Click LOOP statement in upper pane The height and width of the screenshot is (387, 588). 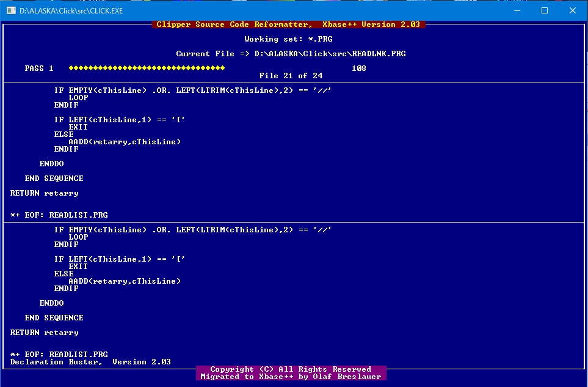(78, 98)
